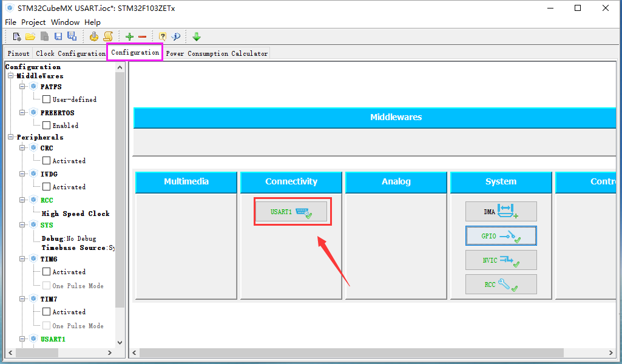Image resolution: width=622 pixels, height=364 pixels.
Task: Click the RCC cube icon in tree
Action: point(34,200)
